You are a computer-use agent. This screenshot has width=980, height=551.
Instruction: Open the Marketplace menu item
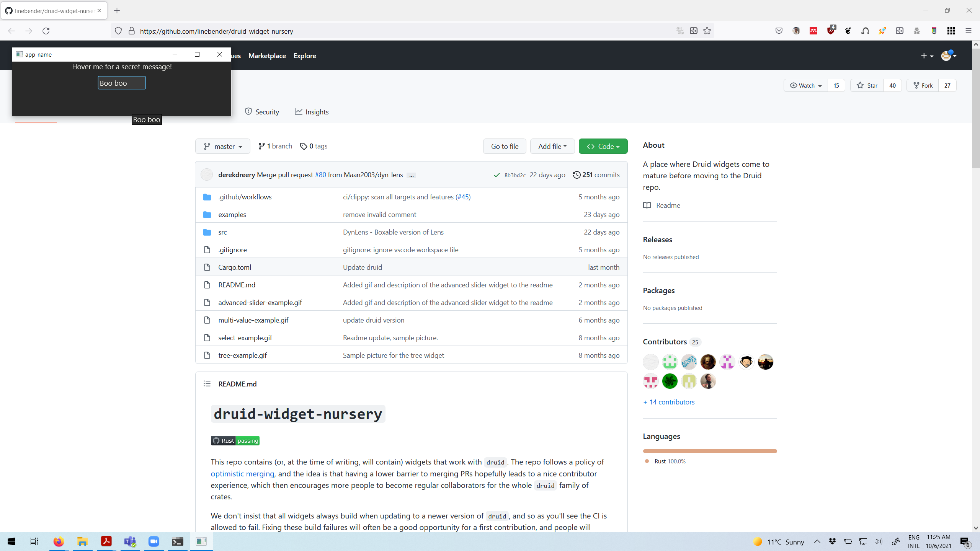(267, 55)
